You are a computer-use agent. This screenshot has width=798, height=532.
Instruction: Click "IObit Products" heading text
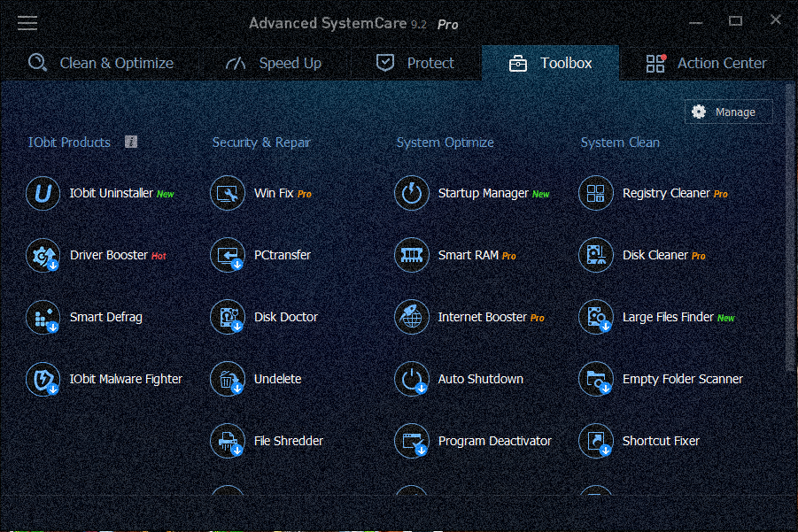69,143
